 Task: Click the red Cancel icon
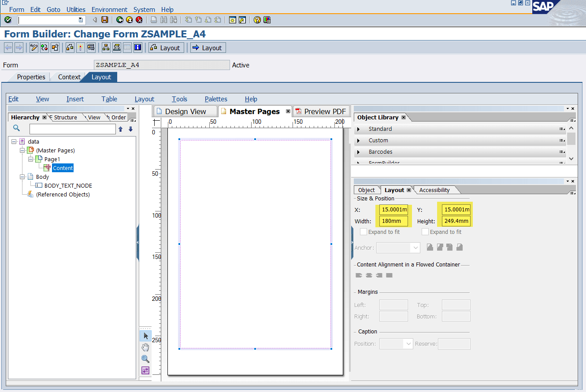tap(139, 20)
